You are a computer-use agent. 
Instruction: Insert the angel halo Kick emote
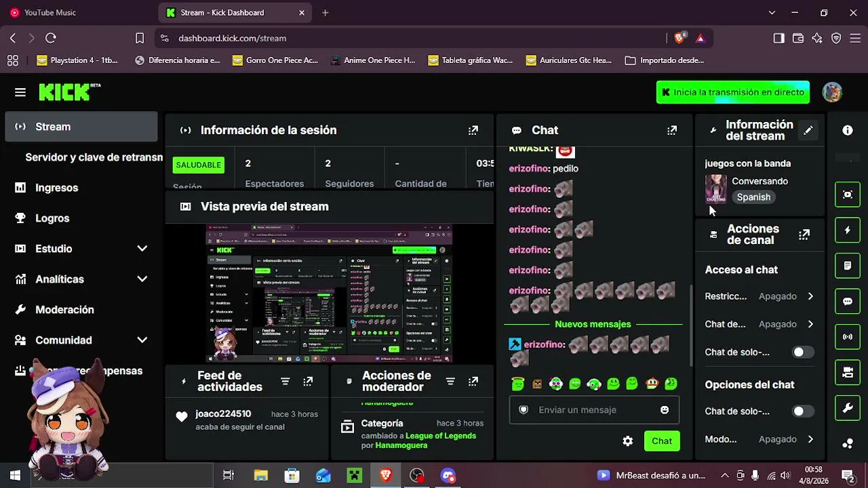tap(518, 384)
